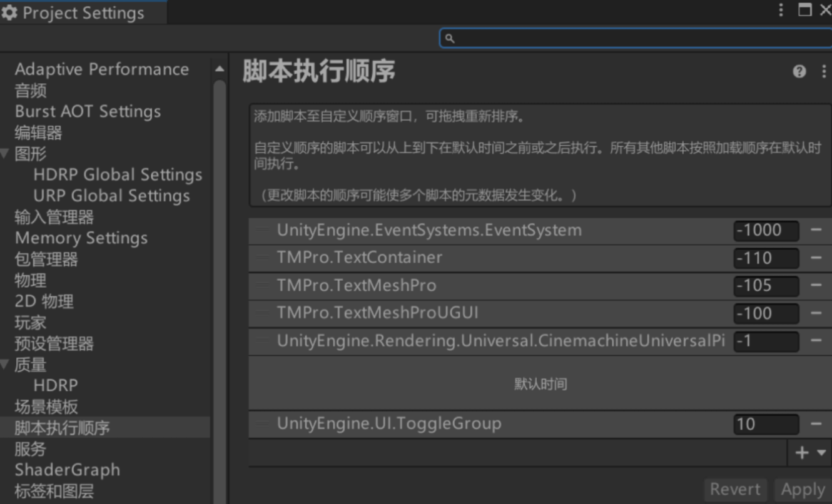This screenshot has height=504, width=832.
Task: Select the UnityEngine.EventSystems.EventSystem row text
Action: [x=429, y=230]
